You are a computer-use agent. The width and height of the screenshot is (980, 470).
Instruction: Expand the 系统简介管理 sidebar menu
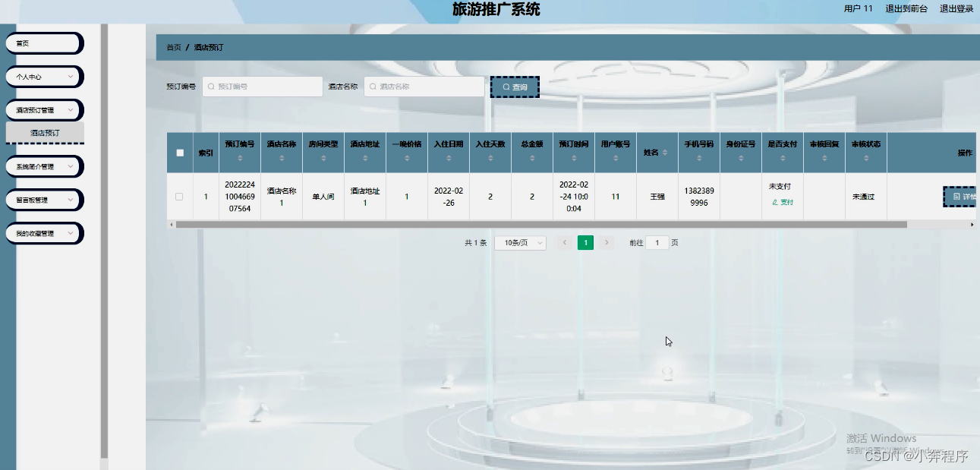point(44,166)
